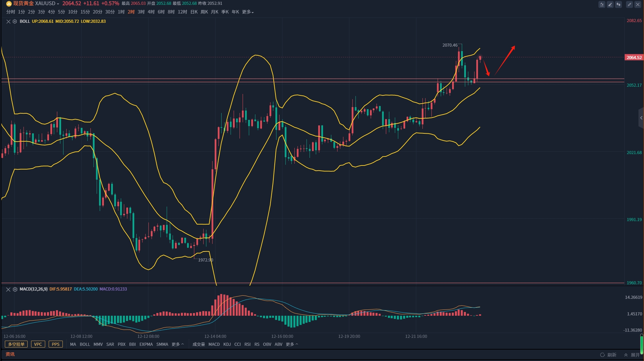Switch to the 年K timeframe
Image resolution: width=644 pixels, height=361 pixels.
tap(235, 12)
